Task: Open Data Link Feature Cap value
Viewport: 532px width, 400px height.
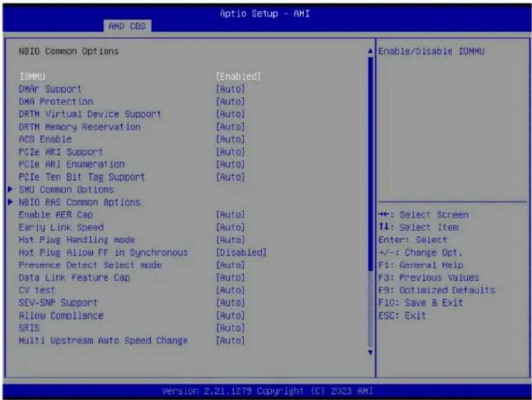Action: [230, 277]
